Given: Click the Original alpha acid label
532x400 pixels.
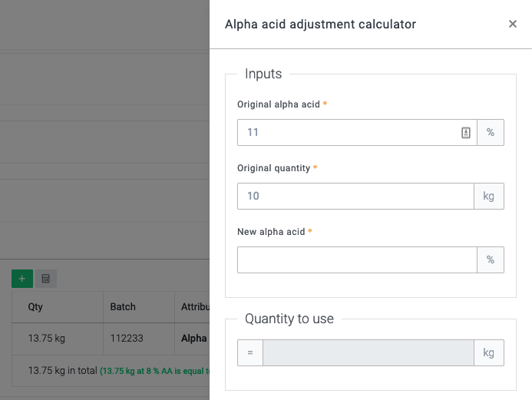Looking at the screenshot, I should 279,104.
